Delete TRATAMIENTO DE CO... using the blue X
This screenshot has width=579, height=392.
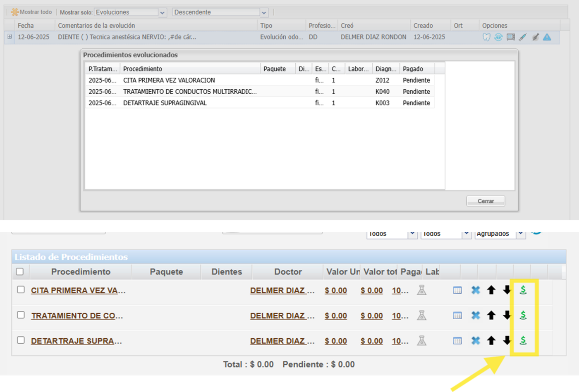pos(476,316)
